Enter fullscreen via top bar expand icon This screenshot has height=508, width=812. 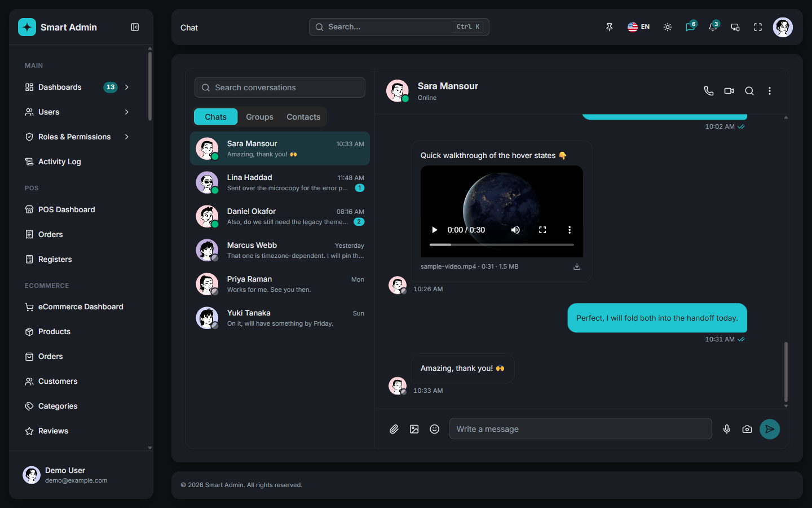coord(758,27)
